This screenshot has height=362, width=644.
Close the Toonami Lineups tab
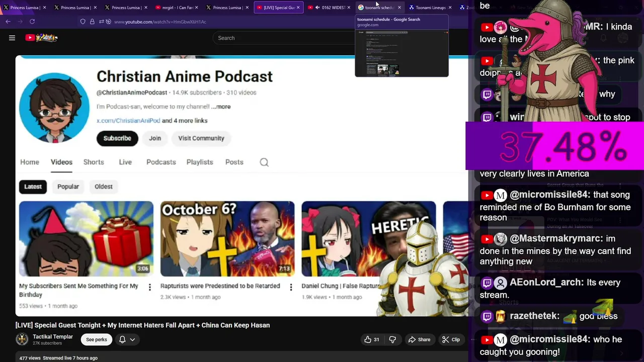point(450,8)
